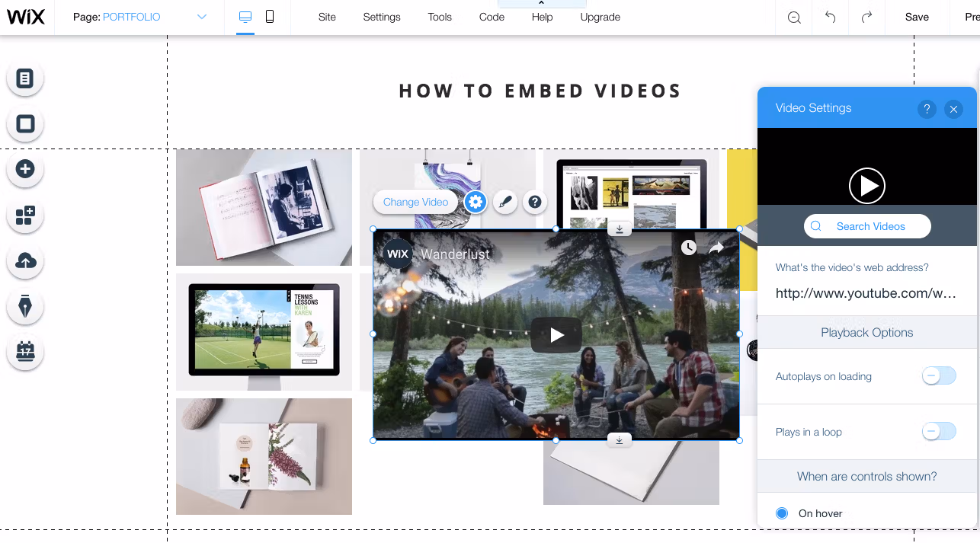Open the Settings menu
980x543 pixels.
click(x=382, y=17)
